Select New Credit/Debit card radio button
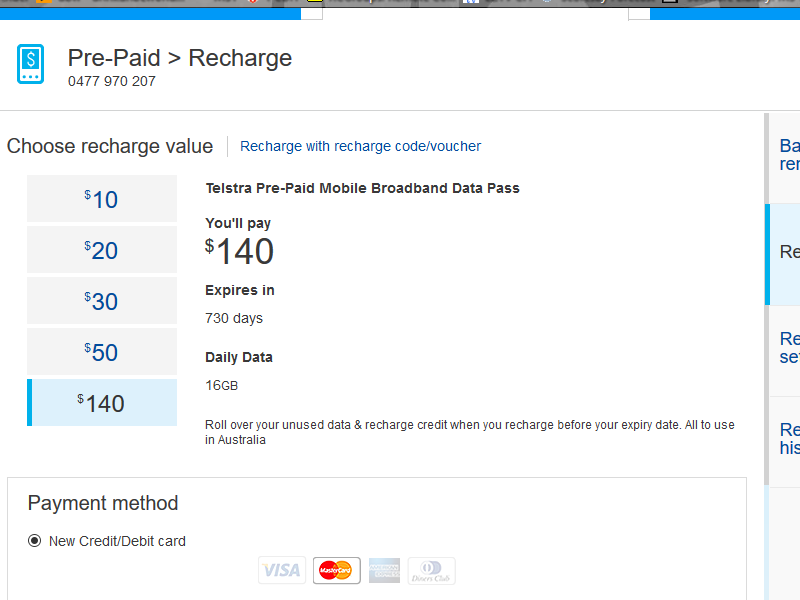This screenshot has width=800, height=600. coord(35,541)
